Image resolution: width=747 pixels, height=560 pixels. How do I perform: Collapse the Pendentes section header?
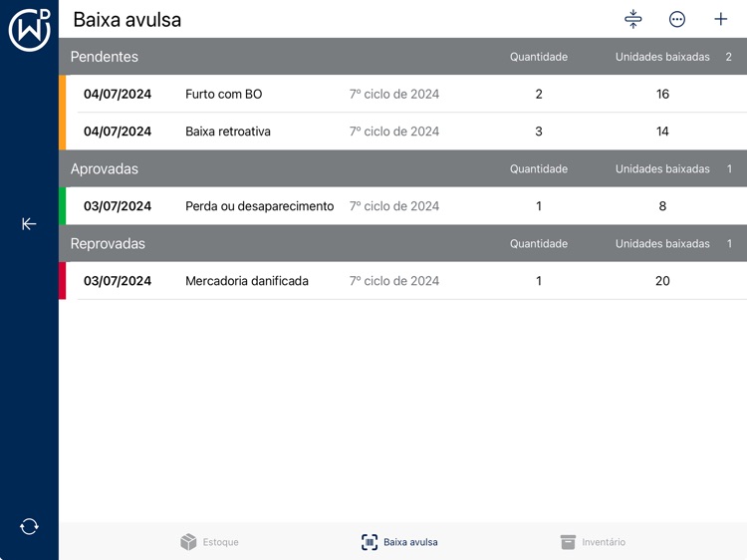402,56
